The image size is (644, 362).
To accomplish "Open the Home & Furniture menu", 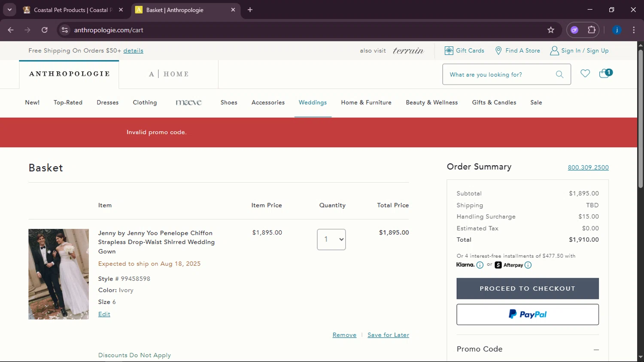I will click(x=366, y=103).
